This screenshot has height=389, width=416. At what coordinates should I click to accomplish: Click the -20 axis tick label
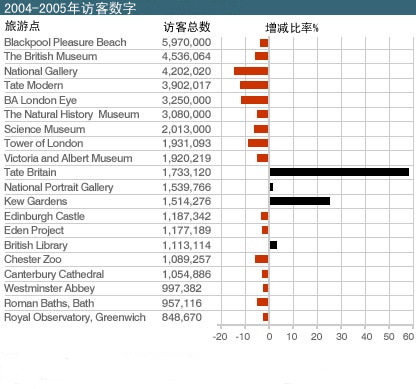(220, 336)
